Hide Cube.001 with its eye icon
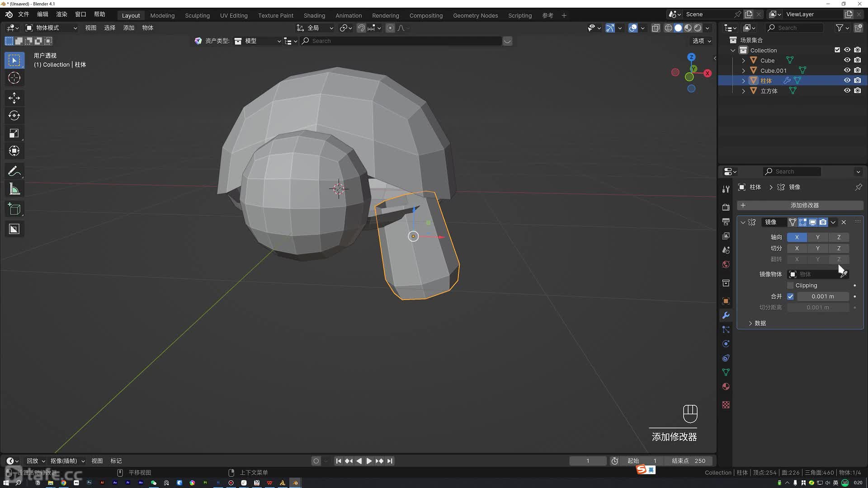 [847, 70]
